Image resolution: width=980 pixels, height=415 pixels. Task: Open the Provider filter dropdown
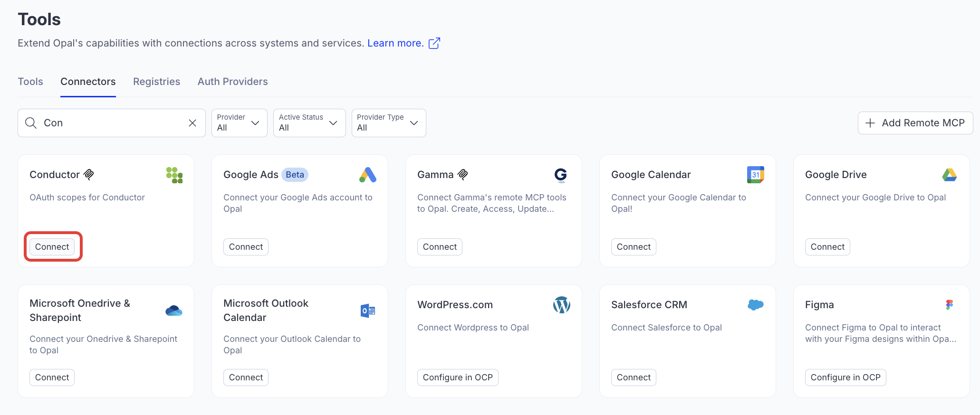click(239, 123)
